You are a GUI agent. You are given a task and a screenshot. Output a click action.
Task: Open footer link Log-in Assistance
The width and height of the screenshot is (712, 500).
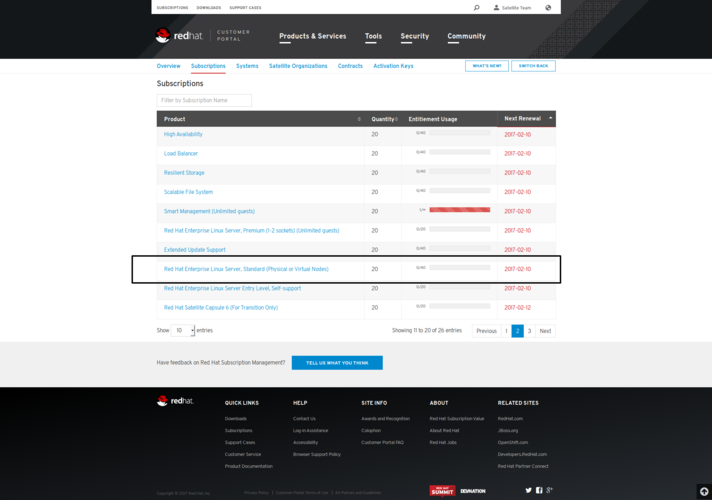pos(310,431)
